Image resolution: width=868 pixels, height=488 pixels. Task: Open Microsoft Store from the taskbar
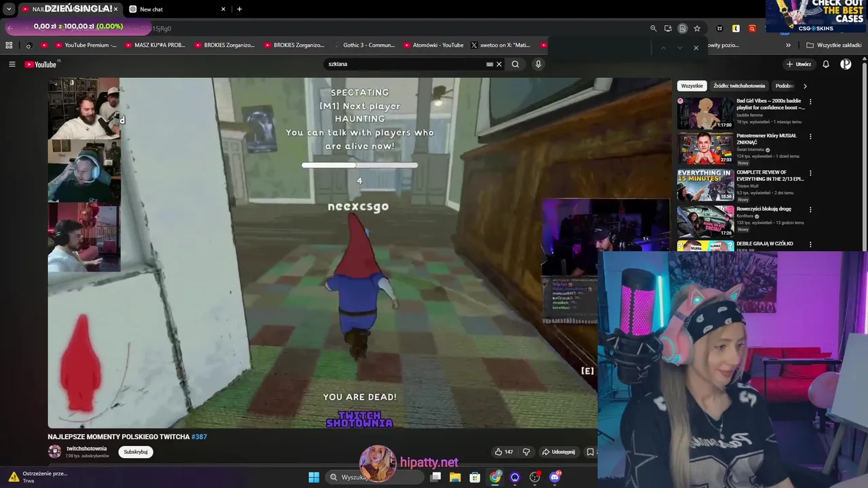tap(475, 477)
